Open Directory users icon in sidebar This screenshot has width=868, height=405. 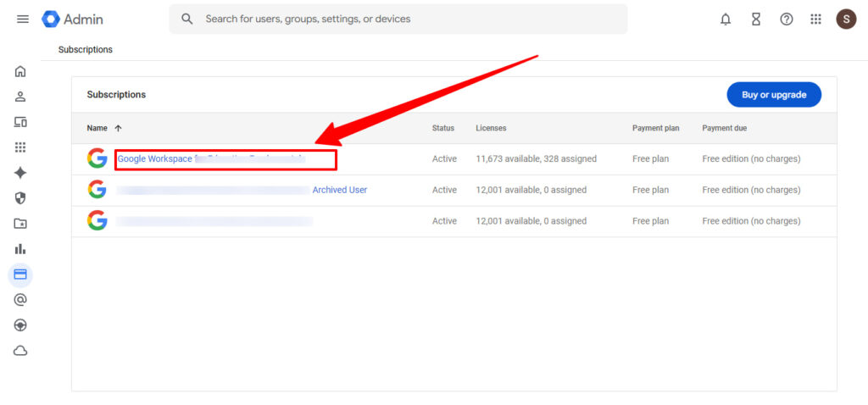click(20, 97)
